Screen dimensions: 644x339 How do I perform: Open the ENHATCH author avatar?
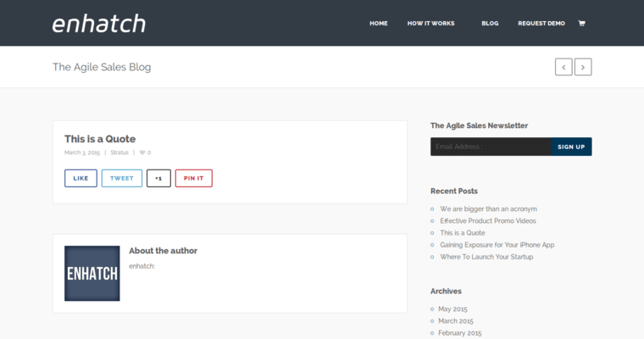click(x=92, y=273)
